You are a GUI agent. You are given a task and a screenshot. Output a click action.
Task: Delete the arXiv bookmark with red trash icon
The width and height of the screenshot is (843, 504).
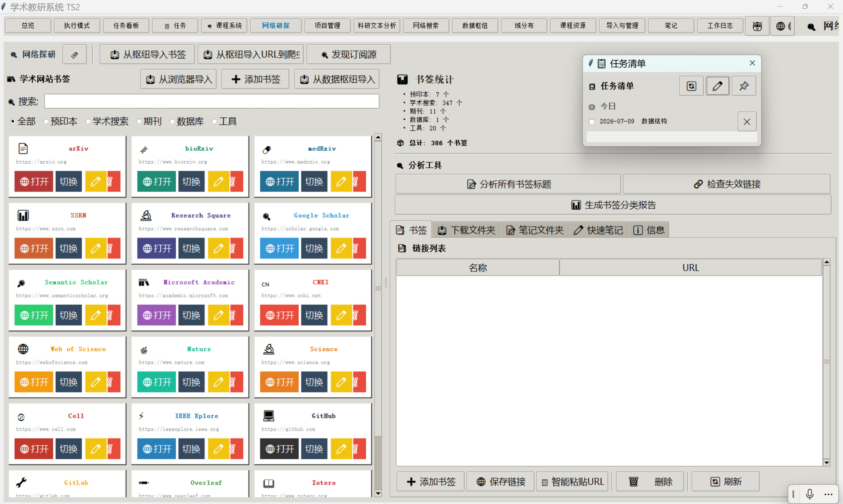click(x=114, y=181)
